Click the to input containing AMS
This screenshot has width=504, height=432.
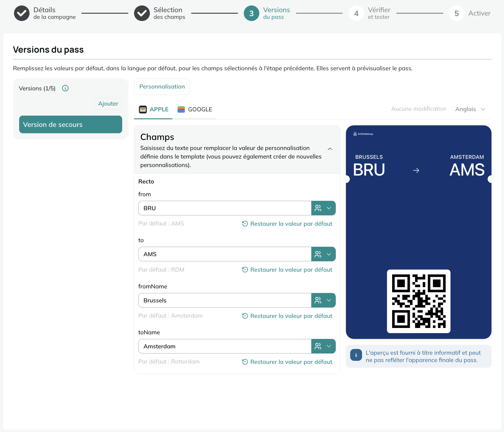225,254
